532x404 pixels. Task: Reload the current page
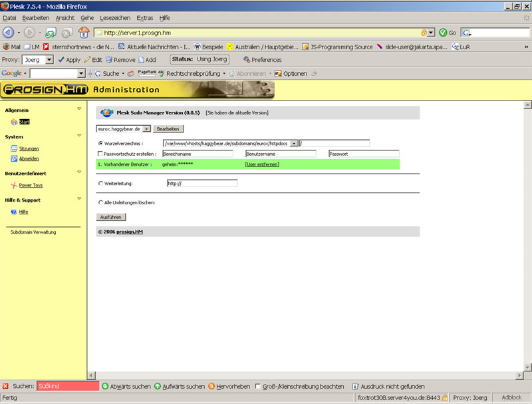coord(51,33)
